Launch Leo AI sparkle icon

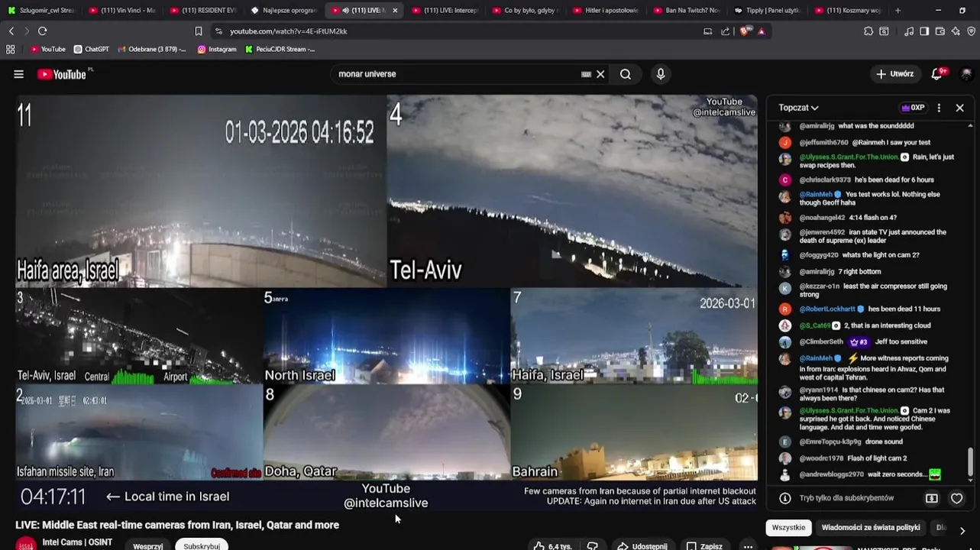tap(956, 31)
